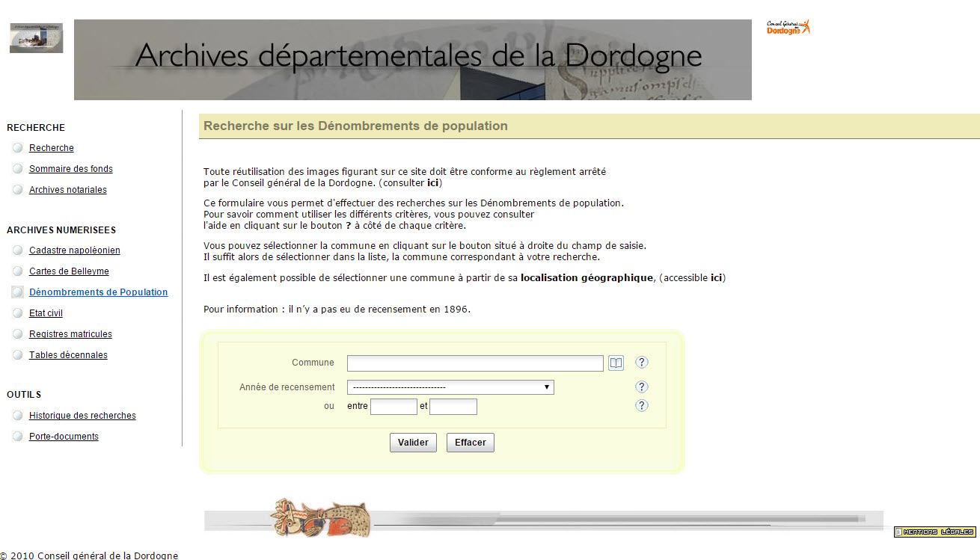This screenshot has width=980, height=560.
Task: Open help icon for Année de recensement
Action: [x=642, y=387]
